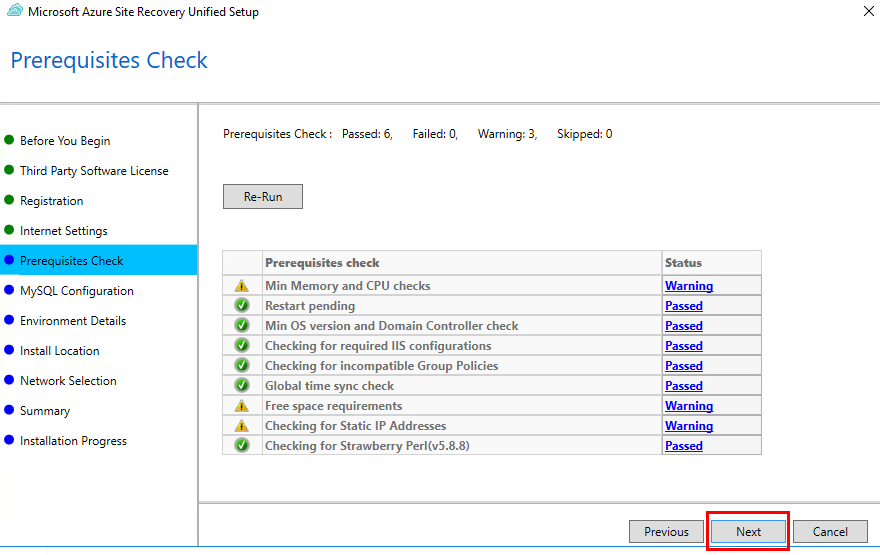The image size is (880, 555).
Task: Click blue dot beside Summary step
Action: tap(9, 410)
